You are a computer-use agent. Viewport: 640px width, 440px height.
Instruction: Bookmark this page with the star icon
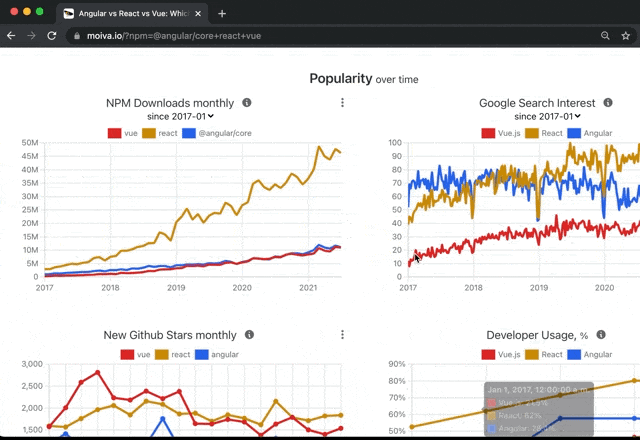pos(626,35)
